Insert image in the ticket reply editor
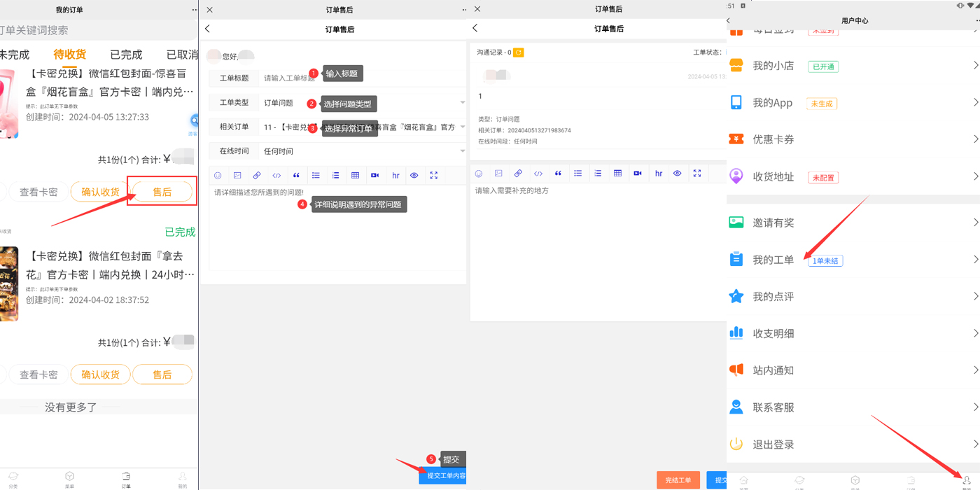Image resolution: width=980 pixels, height=490 pixels. click(498, 174)
